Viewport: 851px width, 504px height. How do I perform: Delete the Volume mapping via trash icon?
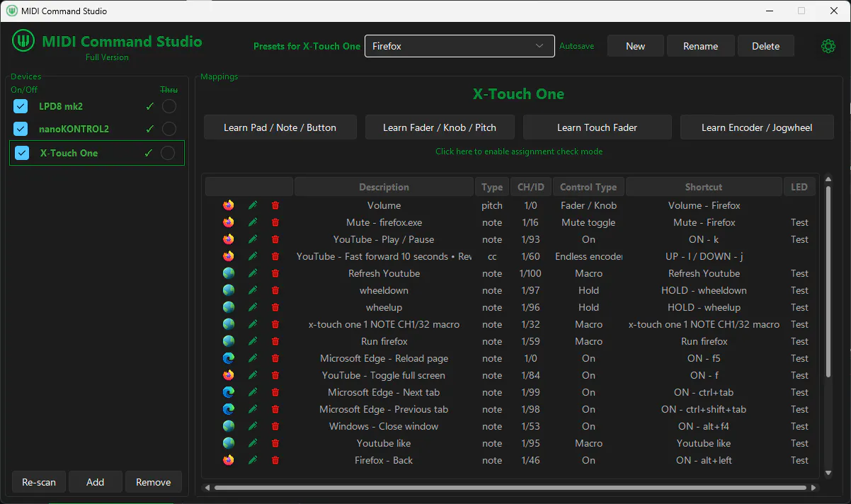pyautogui.click(x=275, y=205)
